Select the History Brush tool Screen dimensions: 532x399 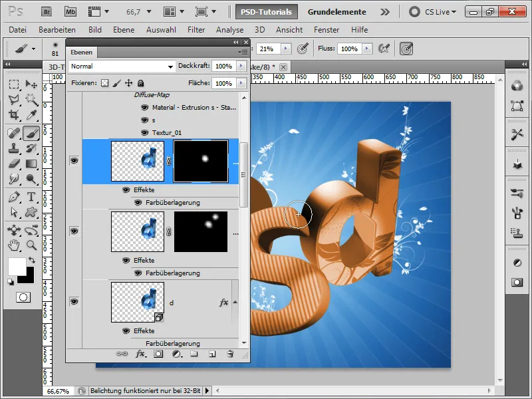[x=31, y=148]
